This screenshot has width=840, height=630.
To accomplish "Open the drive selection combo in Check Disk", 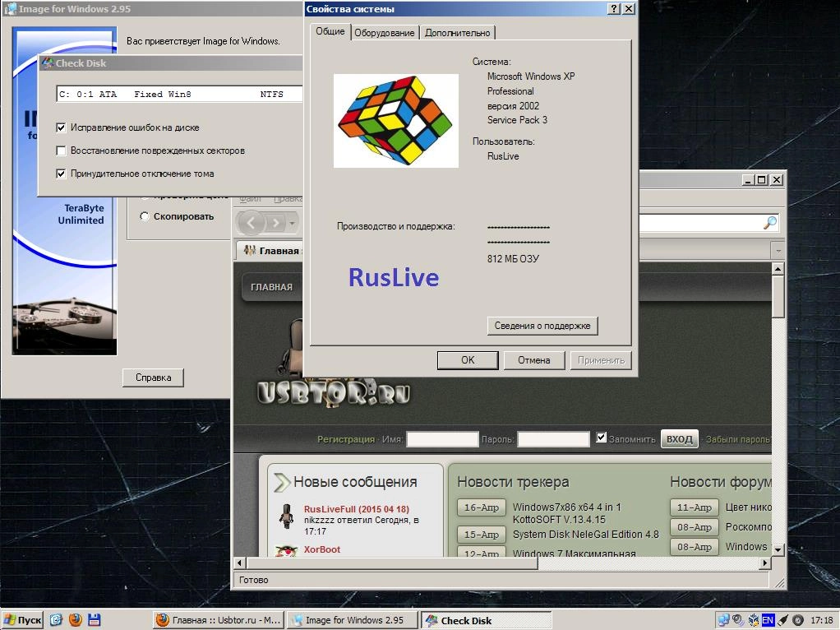I will (x=179, y=94).
